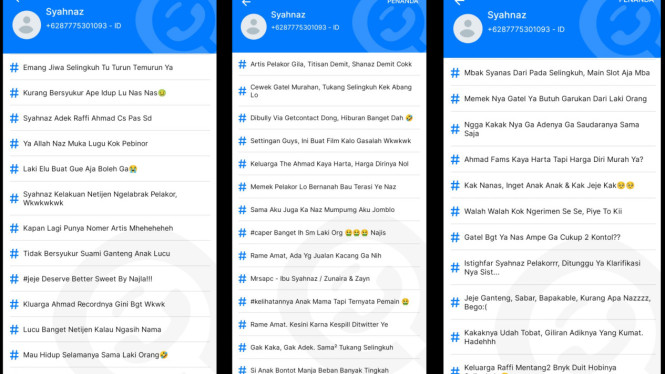The height and width of the screenshot is (374, 665).
Task: Click hash icon beside 'Walah Walah Kok Ngerimen'
Action: tap(455, 211)
